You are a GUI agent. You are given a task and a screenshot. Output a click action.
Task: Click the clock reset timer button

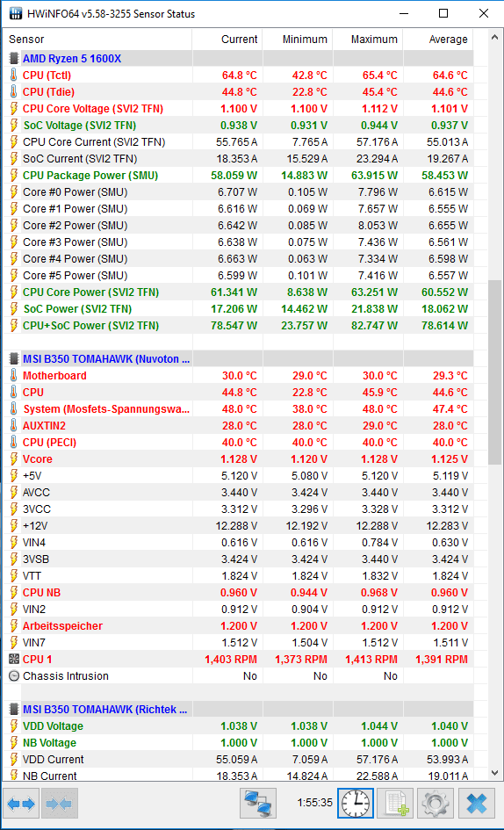point(356,804)
